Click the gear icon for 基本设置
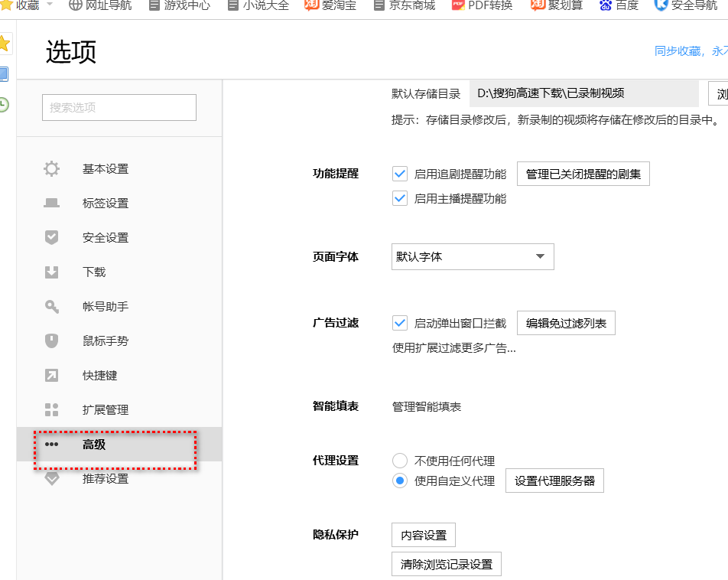 point(51,168)
